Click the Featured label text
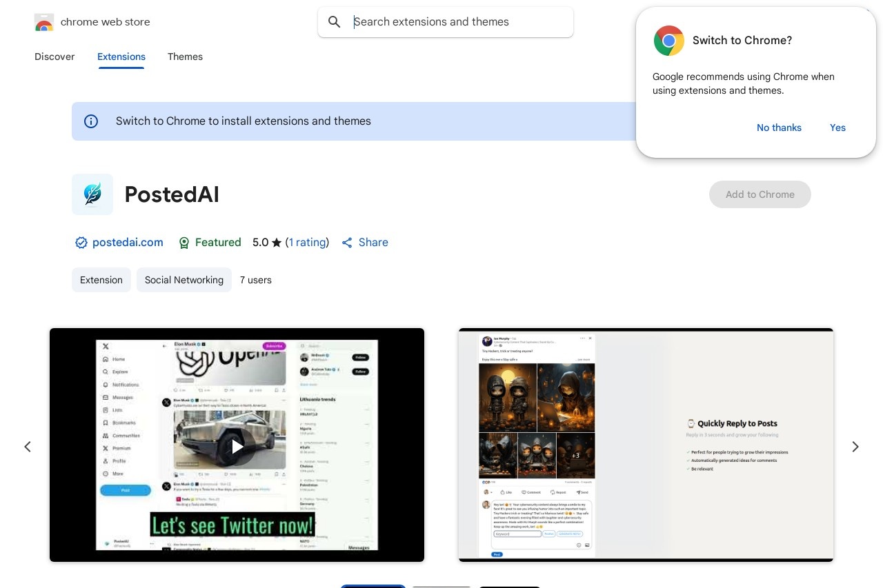 pos(218,243)
